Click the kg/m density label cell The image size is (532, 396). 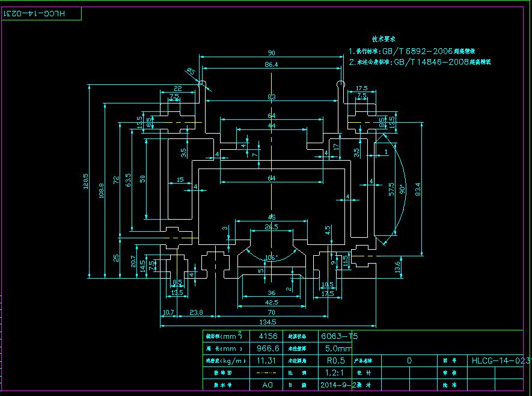[x=226, y=360]
